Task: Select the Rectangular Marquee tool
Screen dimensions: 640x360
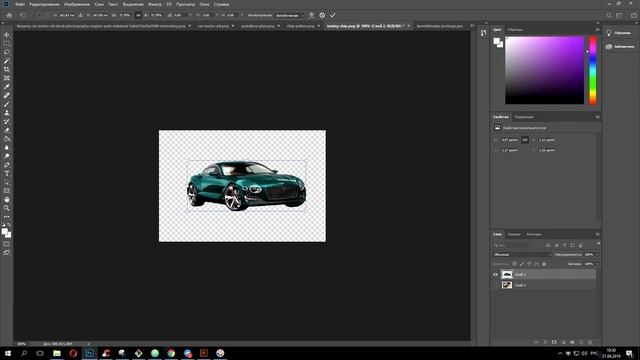Action: click(7, 43)
